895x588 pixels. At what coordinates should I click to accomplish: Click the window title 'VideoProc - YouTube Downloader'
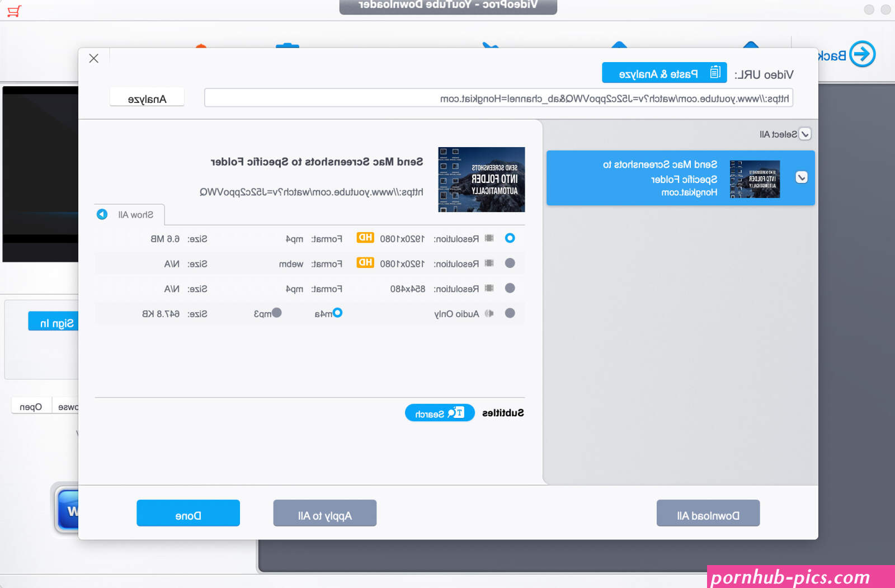(x=448, y=5)
